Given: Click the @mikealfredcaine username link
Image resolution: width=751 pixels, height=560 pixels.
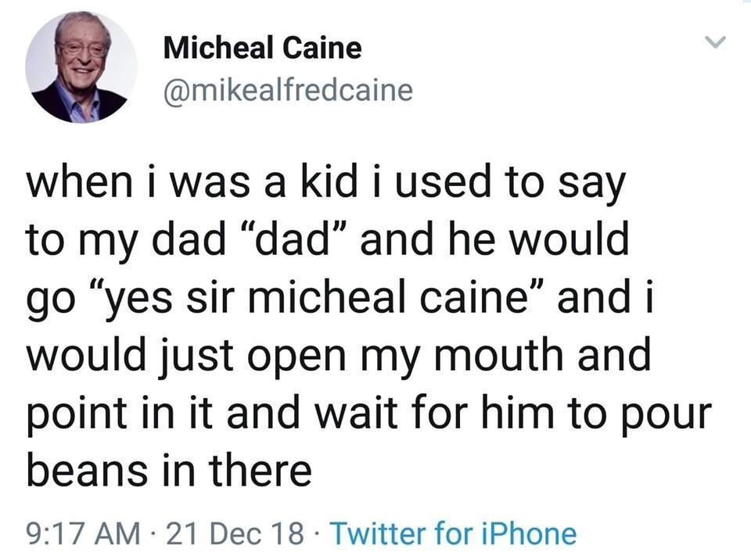Looking at the screenshot, I should point(287,88).
